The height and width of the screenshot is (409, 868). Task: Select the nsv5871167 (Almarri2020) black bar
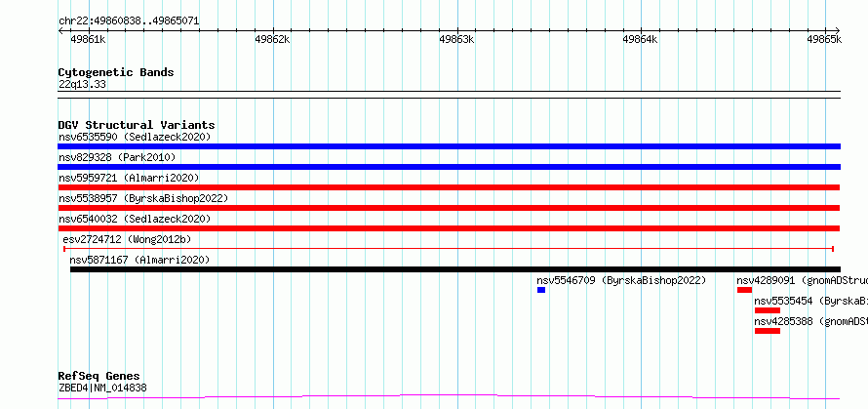tap(455, 269)
